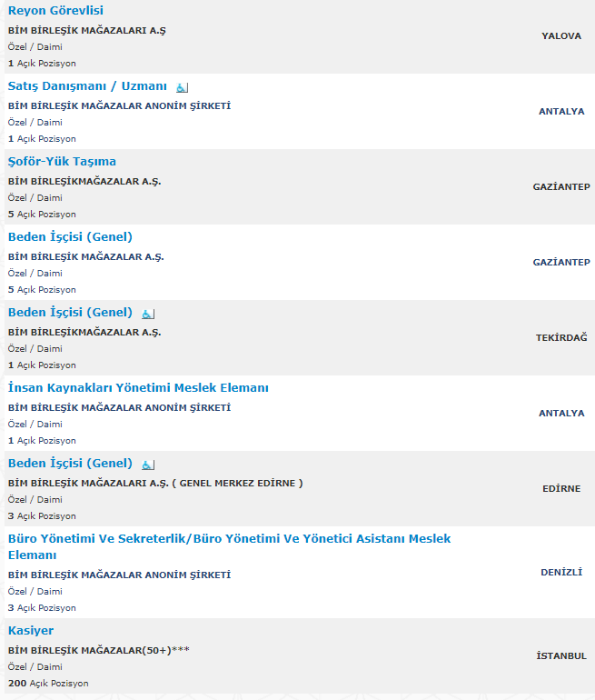
Task: Click the 200 Açık Pozisyon text
Action: coord(48,683)
